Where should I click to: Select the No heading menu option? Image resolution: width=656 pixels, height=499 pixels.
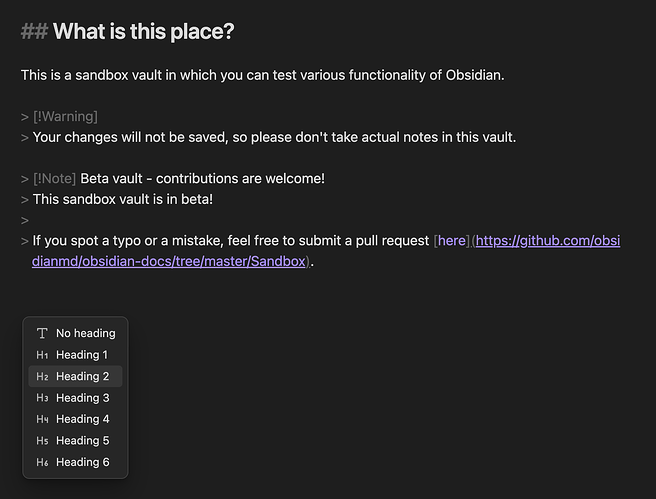pyautogui.click(x=75, y=333)
